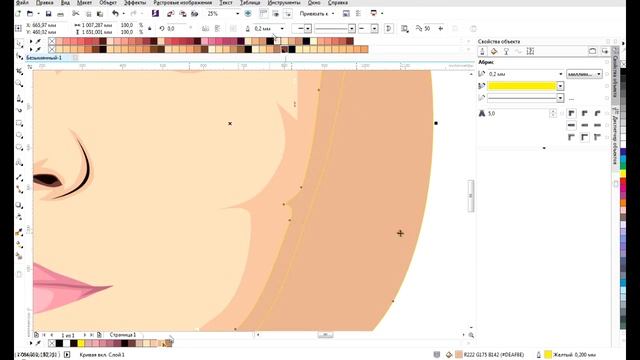Screen dimensions: 640x360
Task: Click the Print icon
Action: (x=60, y=13)
